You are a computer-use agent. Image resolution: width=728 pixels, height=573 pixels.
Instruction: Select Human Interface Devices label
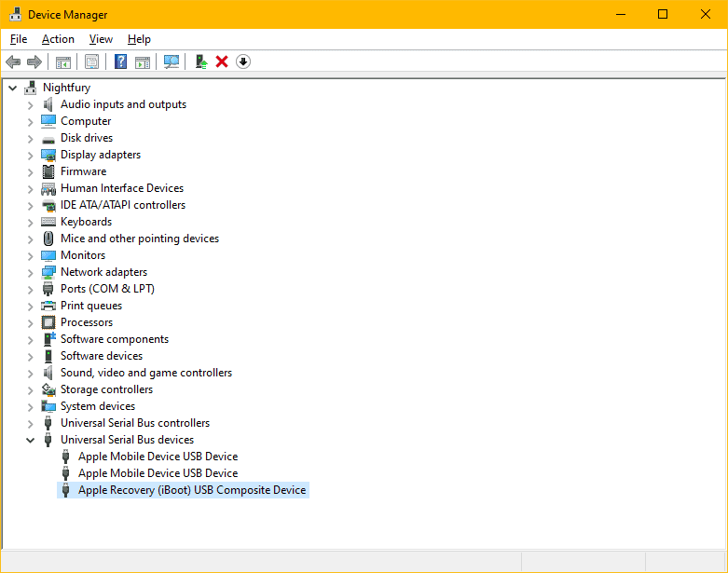[122, 188]
